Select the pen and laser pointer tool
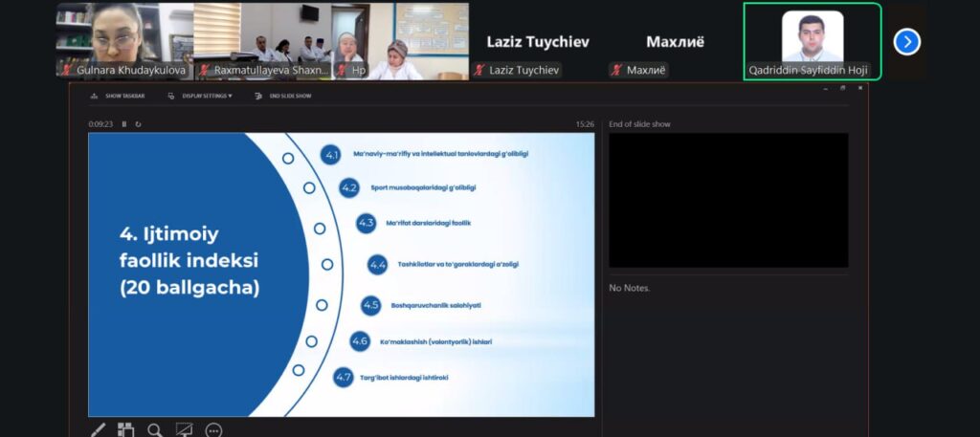The width and height of the screenshot is (980, 437). click(98, 430)
